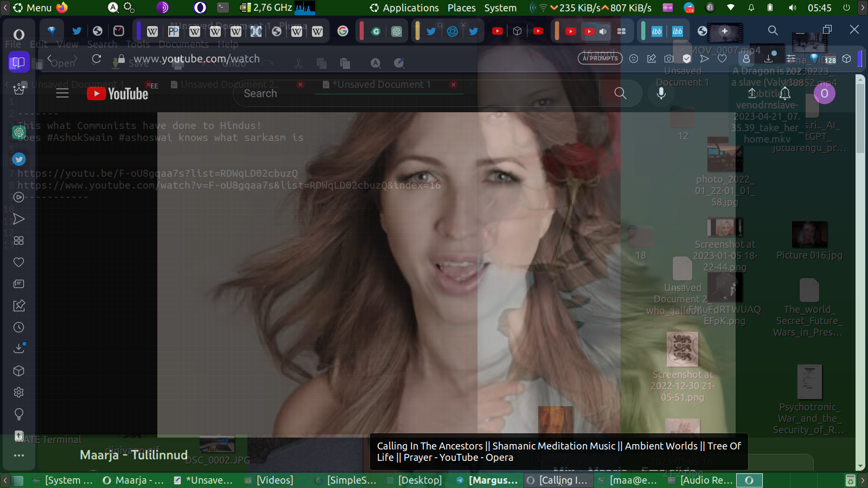This screenshot has height=488, width=868.
Task: Click the AI PROMPTS button
Action: click(x=600, y=59)
